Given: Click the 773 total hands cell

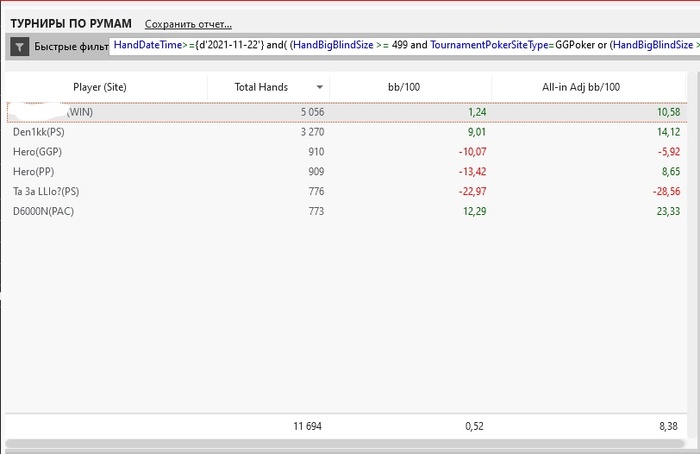Looking at the screenshot, I should click(316, 211).
